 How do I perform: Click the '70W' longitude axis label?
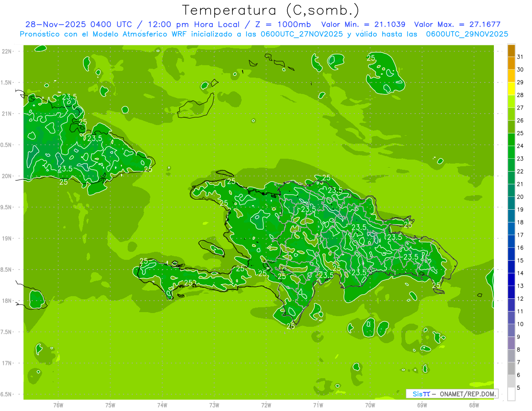click(370, 405)
